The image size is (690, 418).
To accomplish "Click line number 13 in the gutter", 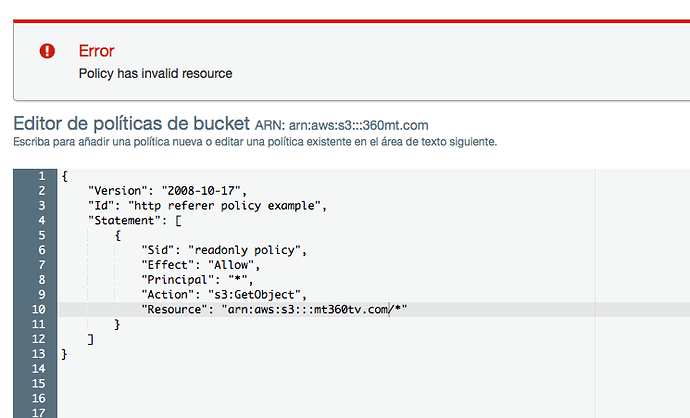I will coord(38,354).
